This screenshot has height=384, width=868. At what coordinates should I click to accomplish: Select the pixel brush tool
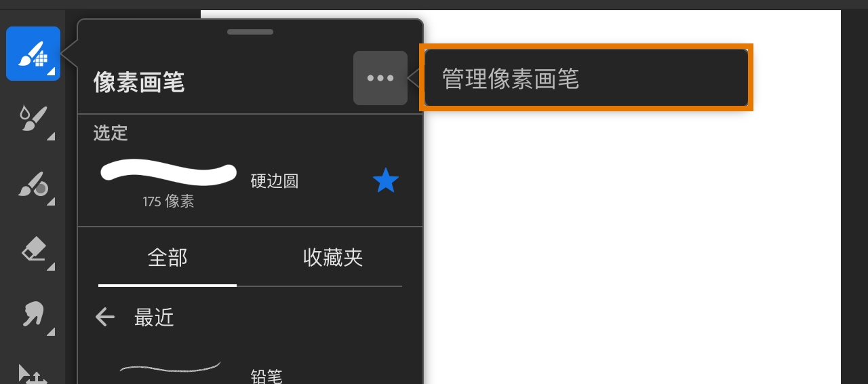pos(33,54)
